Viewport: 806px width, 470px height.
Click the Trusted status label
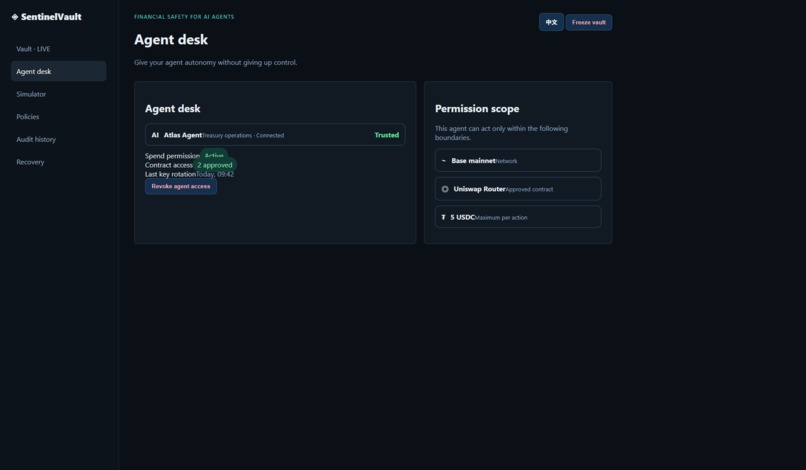387,135
